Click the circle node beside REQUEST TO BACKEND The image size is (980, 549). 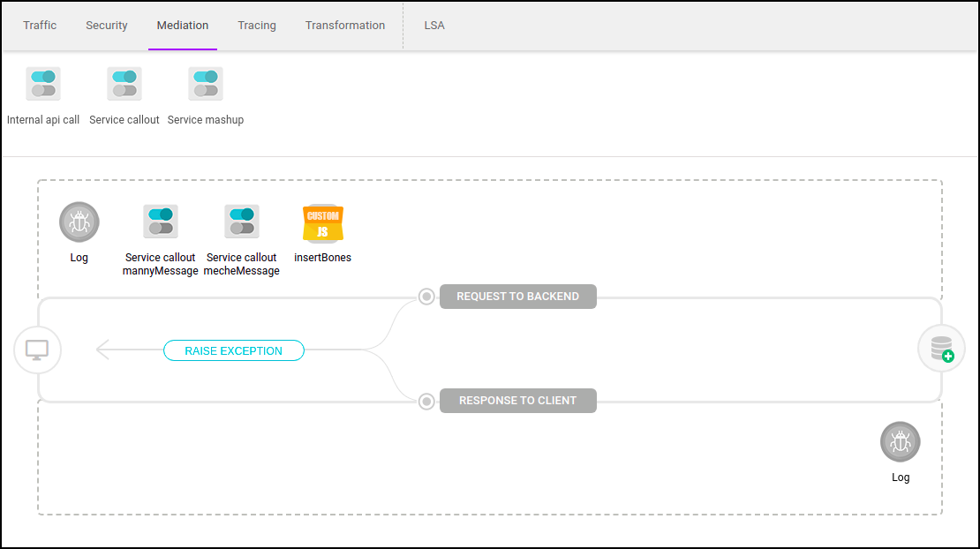[426, 297]
